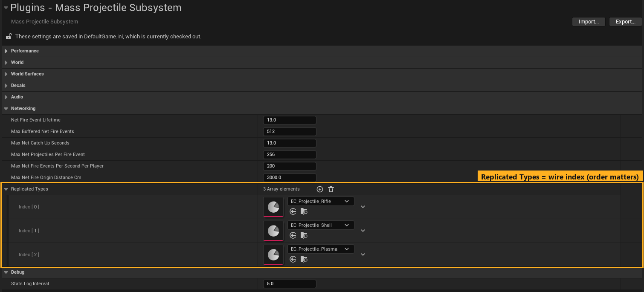Click the Stats Log Interval value field

pyautogui.click(x=290, y=284)
